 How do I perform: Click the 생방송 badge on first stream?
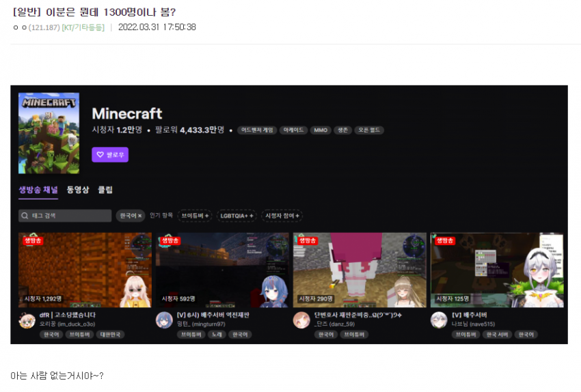click(x=33, y=240)
